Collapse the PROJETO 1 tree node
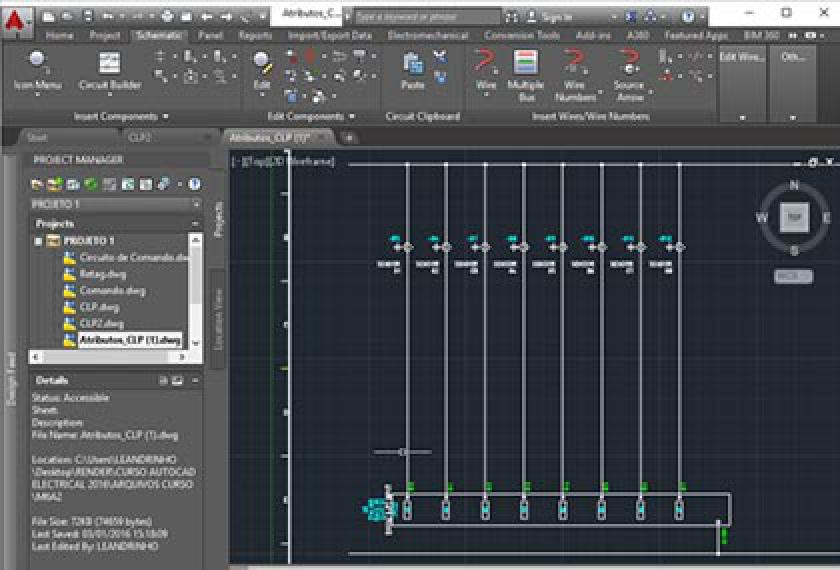840x570 pixels. click(39, 241)
